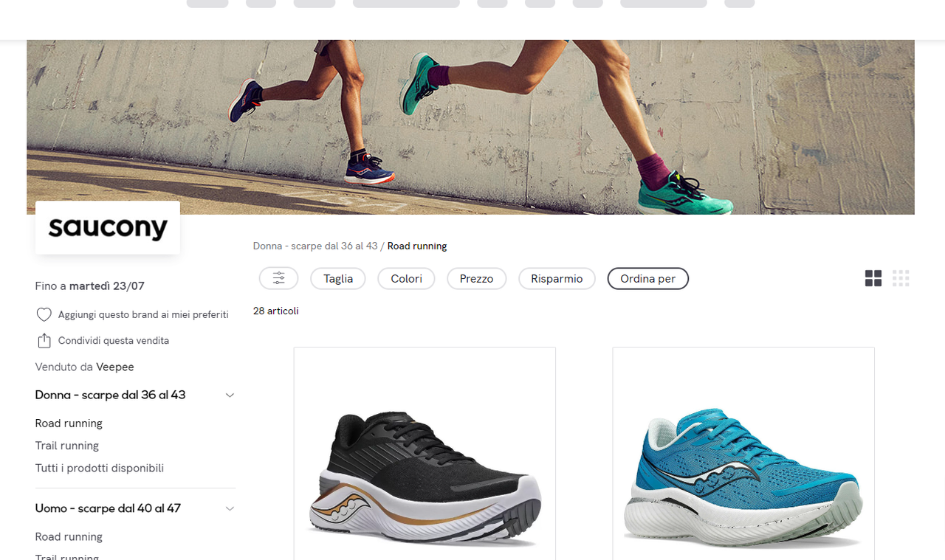The image size is (945, 560).
Task: Collapse the Donna section chevron
Action: pos(230,395)
